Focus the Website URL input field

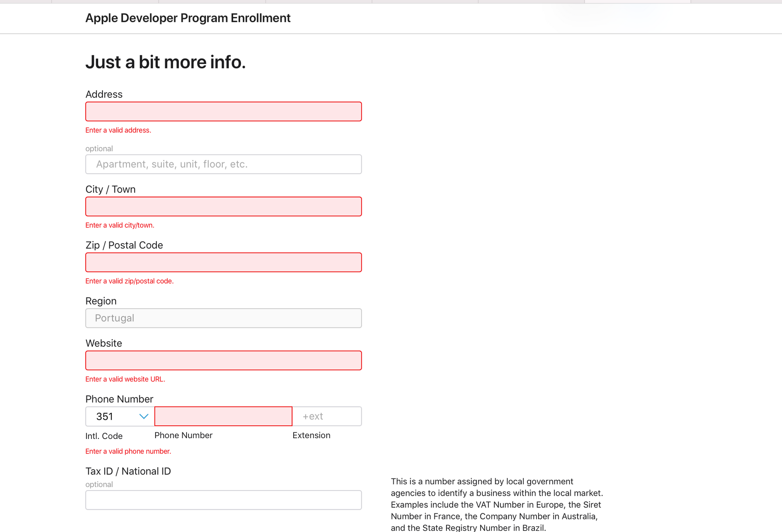point(223,361)
